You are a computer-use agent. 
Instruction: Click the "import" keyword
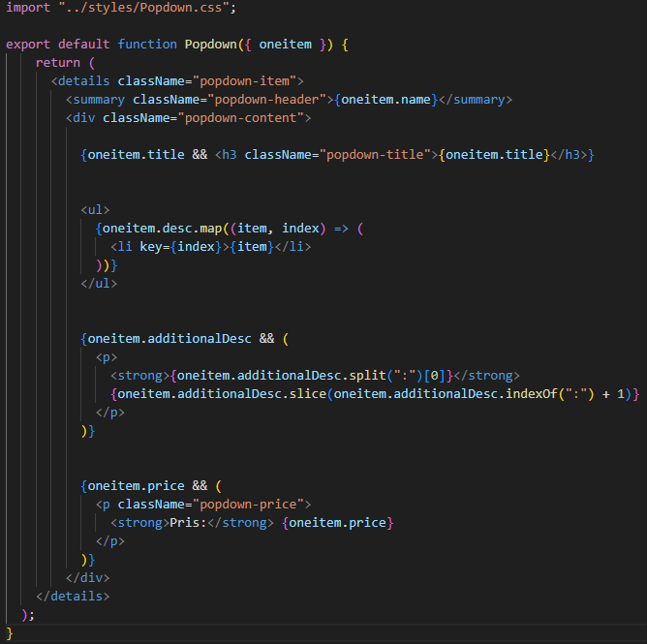pos(28,8)
